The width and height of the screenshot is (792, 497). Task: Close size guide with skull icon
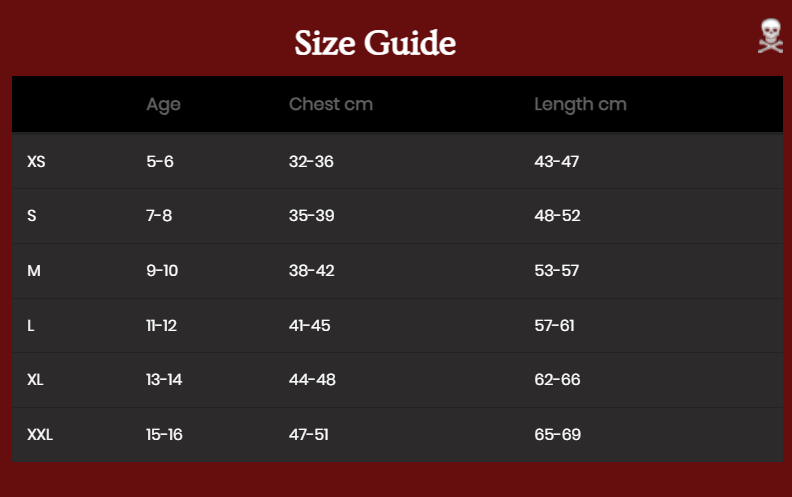(770, 36)
